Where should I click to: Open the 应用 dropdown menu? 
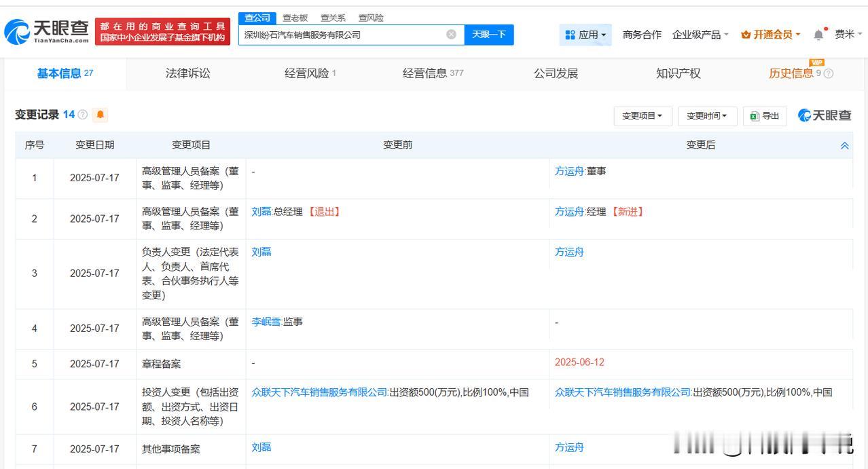(585, 35)
